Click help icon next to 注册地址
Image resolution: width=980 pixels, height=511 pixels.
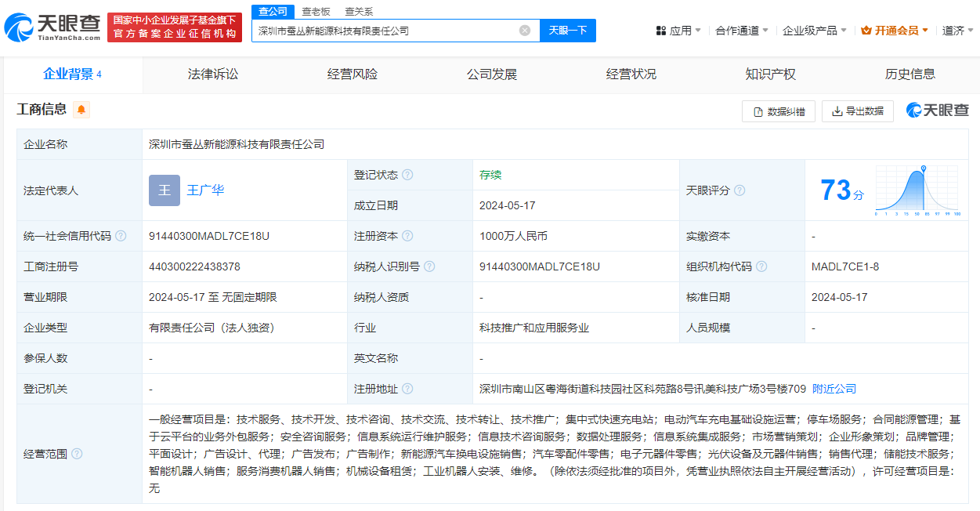(407, 389)
